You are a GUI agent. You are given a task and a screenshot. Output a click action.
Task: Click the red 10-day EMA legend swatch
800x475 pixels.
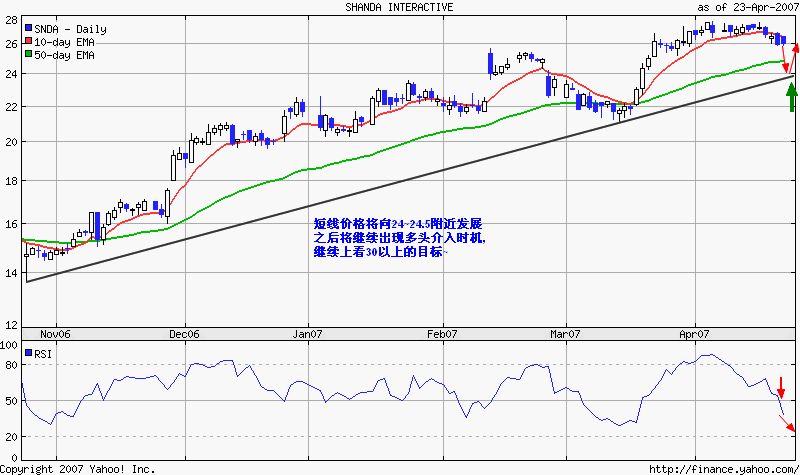point(29,41)
